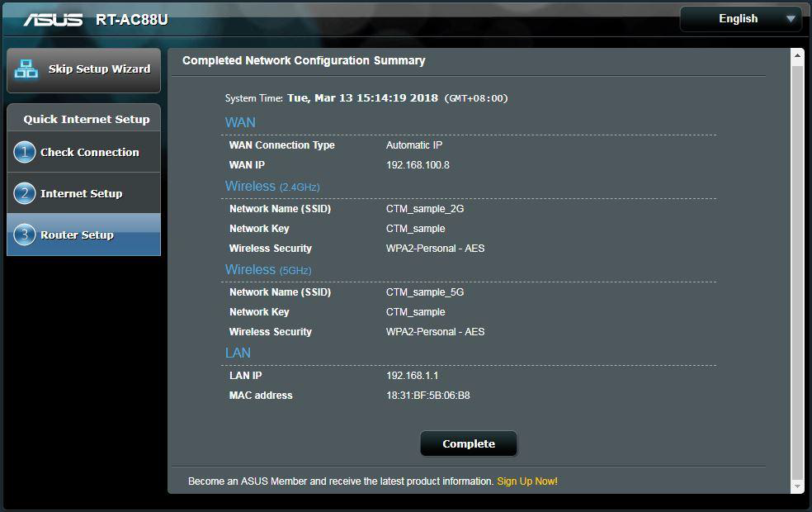This screenshot has width=812, height=512.
Task: Select the Check Connection step
Action: (x=84, y=152)
